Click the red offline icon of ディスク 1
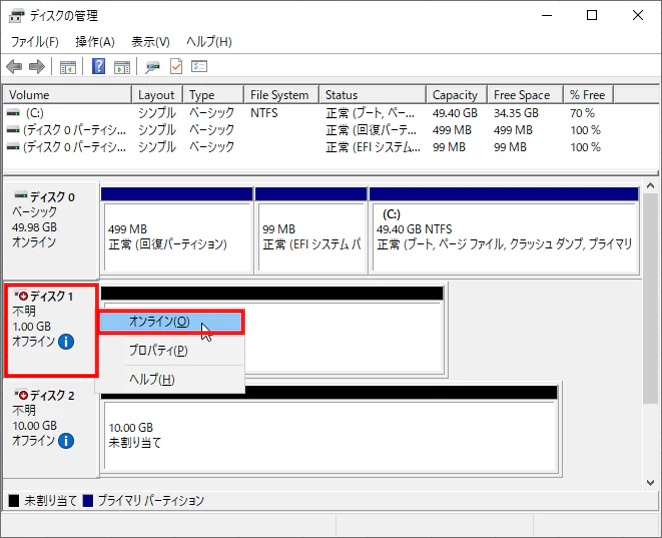Screen dimensions: 662x538 22,296
